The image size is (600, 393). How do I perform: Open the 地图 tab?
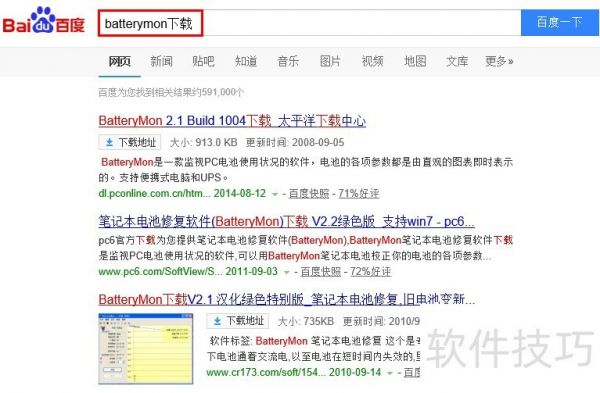click(x=415, y=61)
